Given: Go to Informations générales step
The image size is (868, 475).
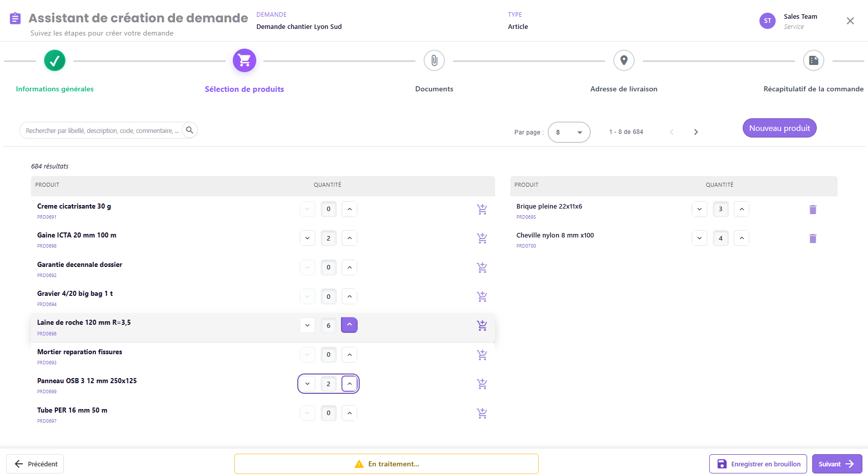Looking at the screenshot, I should [55, 89].
